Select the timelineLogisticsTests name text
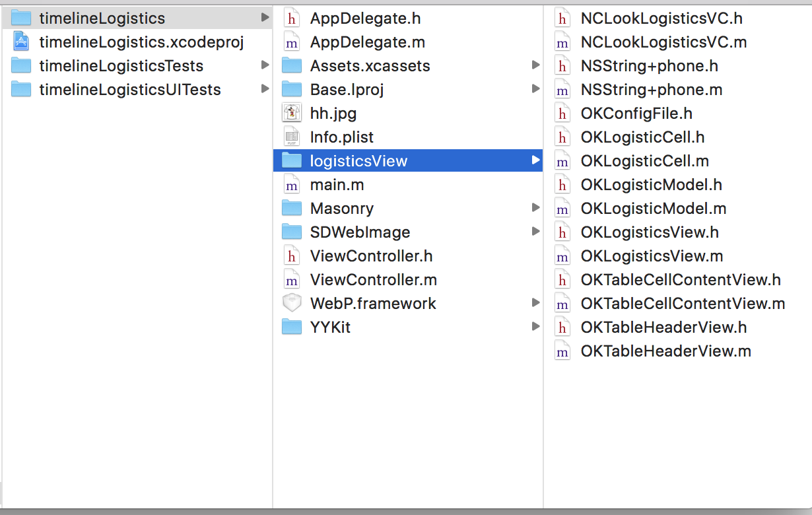This screenshot has height=515, width=812. pyautogui.click(x=121, y=66)
